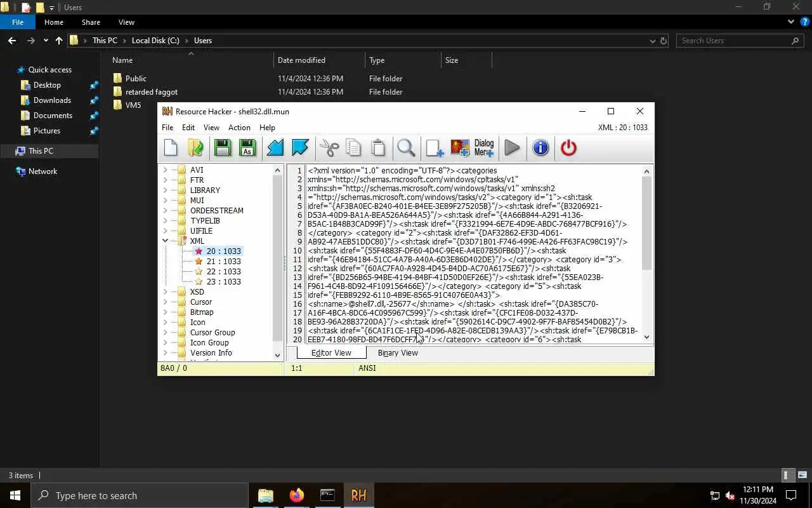Expand the Bitmap tree node
This screenshot has width=812, height=508.
pyautogui.click(x=166, y=312)
